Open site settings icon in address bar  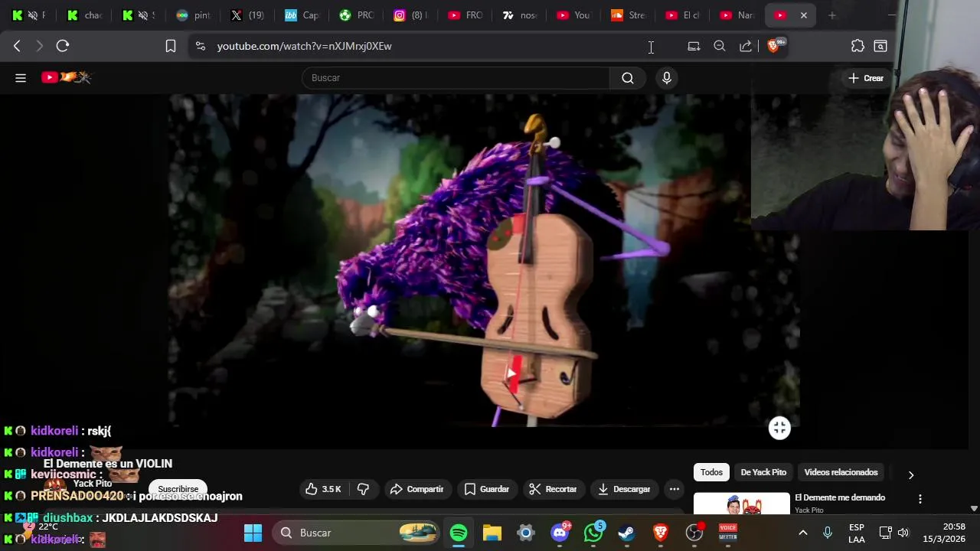click(201, 46)
